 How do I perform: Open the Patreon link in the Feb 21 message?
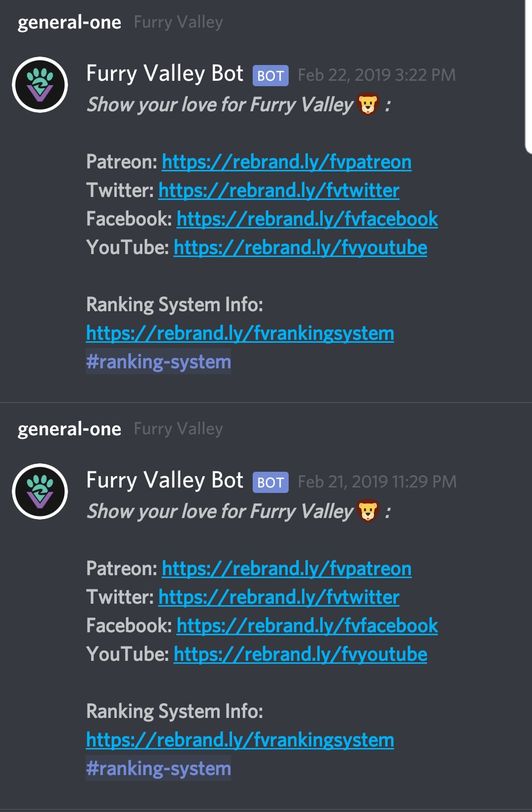coord(287,569)
